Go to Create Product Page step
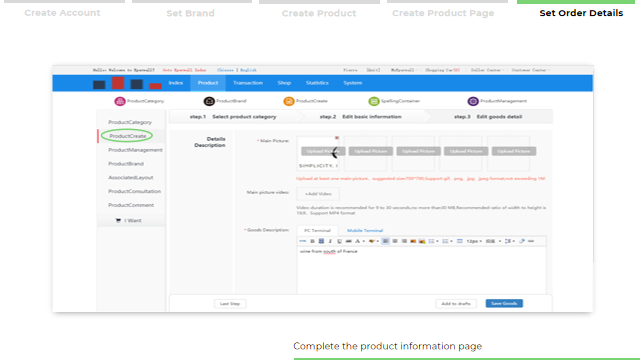Screen dimensions: 640x360 (x=443, y=13)
